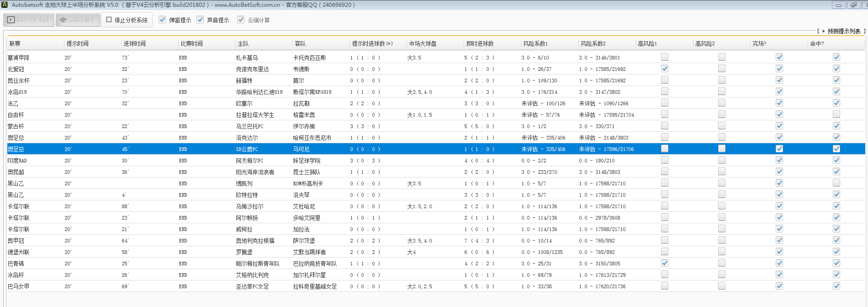The width and height of the screenshot is (868, 307).
Task: Uncheck 高风险1 for the 北爱冠 row
Action: 665,69
